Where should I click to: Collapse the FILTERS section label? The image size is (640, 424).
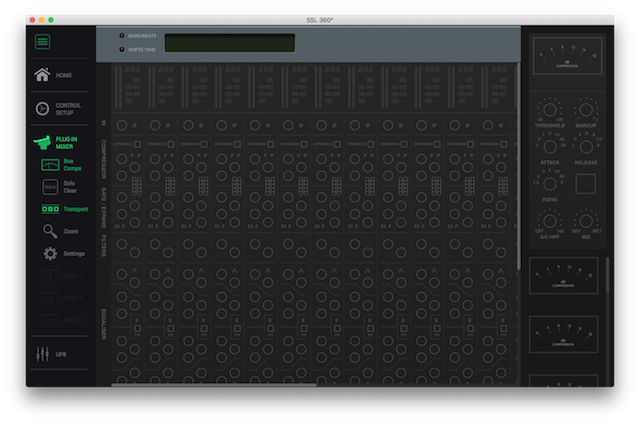[104, 246]
